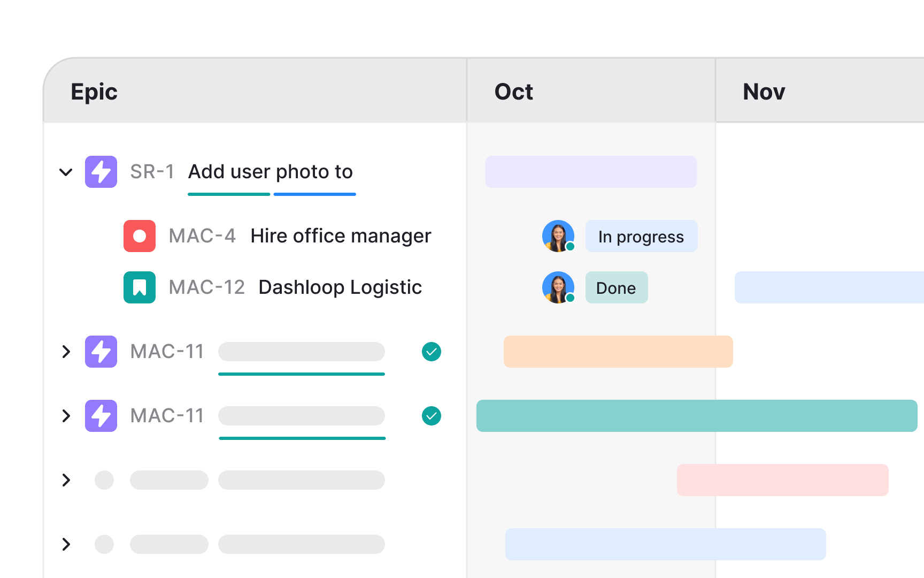Click the long teal timeline bar
This screenshot has width=924, height=578.
click(x=696, y=416)
